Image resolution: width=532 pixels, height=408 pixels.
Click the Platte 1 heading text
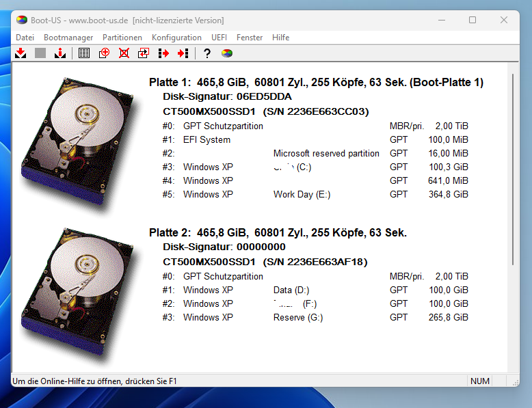[x=316, y=83]
